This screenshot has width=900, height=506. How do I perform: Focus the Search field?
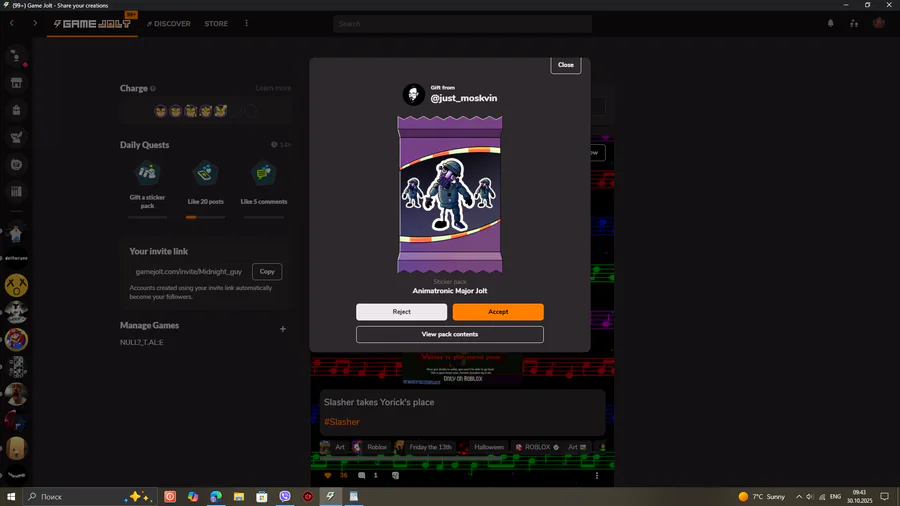(x=462, y=24)
